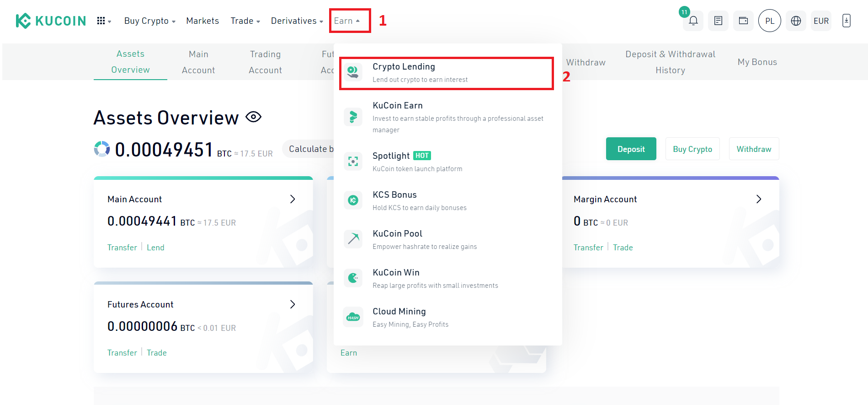This screenshot has height=405, width=868.
Task: Expand the Trade dropdown
Action: [245, 21]
